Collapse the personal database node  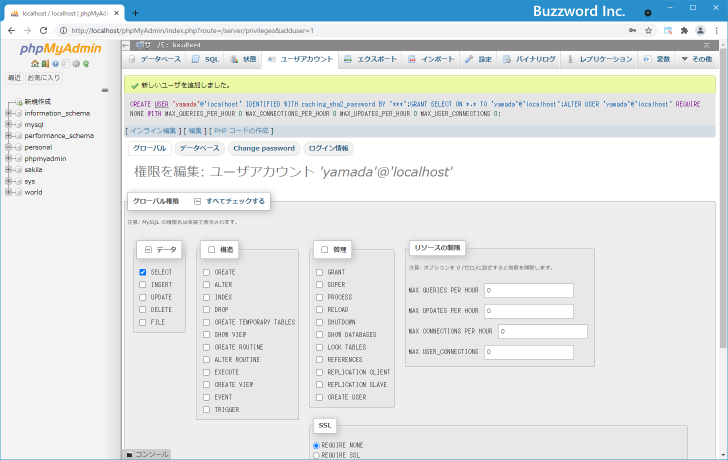coord(8,147)
